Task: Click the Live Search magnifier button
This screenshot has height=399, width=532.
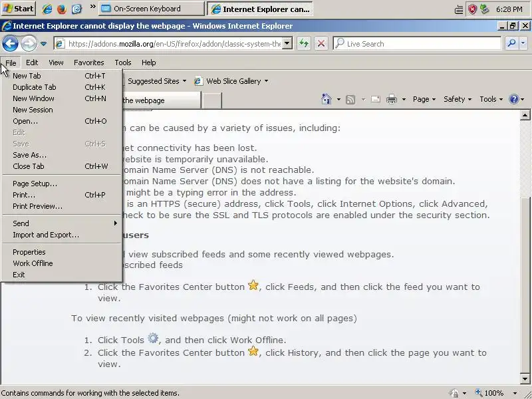Action: point(511,43)
